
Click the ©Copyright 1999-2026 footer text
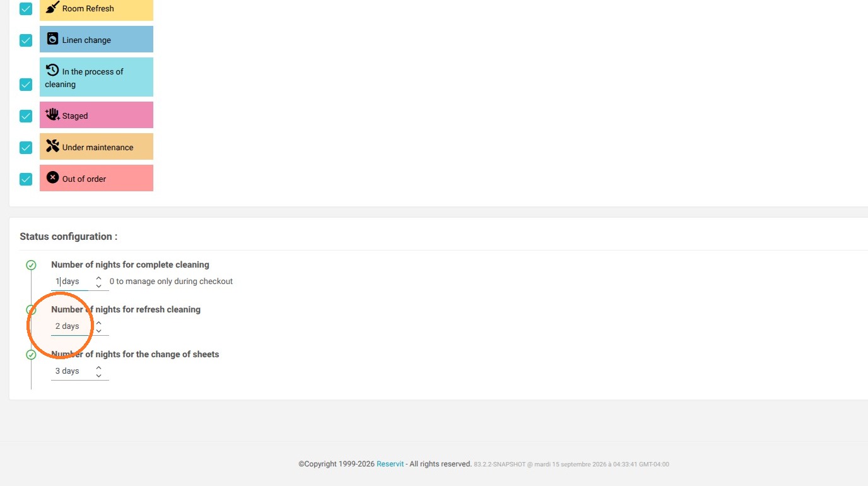337,464
